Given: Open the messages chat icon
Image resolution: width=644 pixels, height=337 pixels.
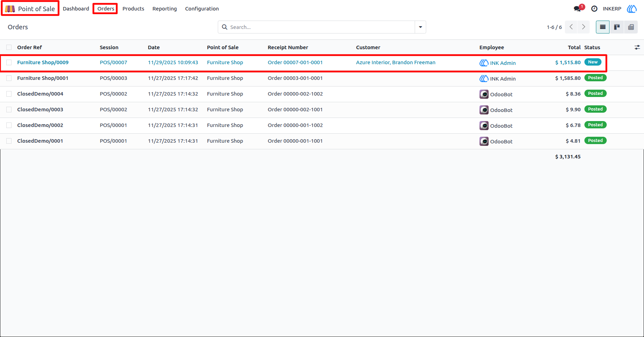Looking at the screenshot, I should point(577,9).
